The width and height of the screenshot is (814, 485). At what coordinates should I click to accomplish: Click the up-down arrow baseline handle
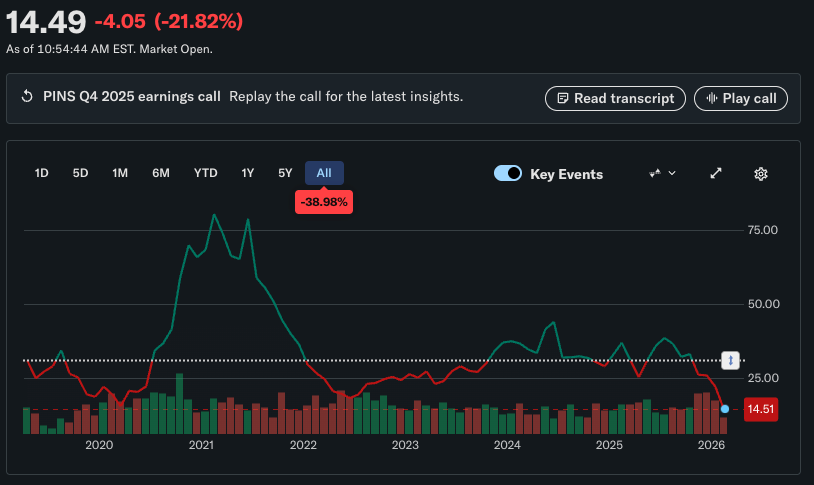point(733,360)
